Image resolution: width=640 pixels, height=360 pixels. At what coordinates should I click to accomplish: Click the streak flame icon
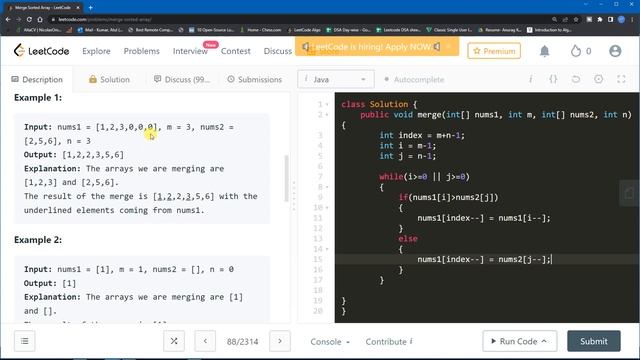(576, 51)
